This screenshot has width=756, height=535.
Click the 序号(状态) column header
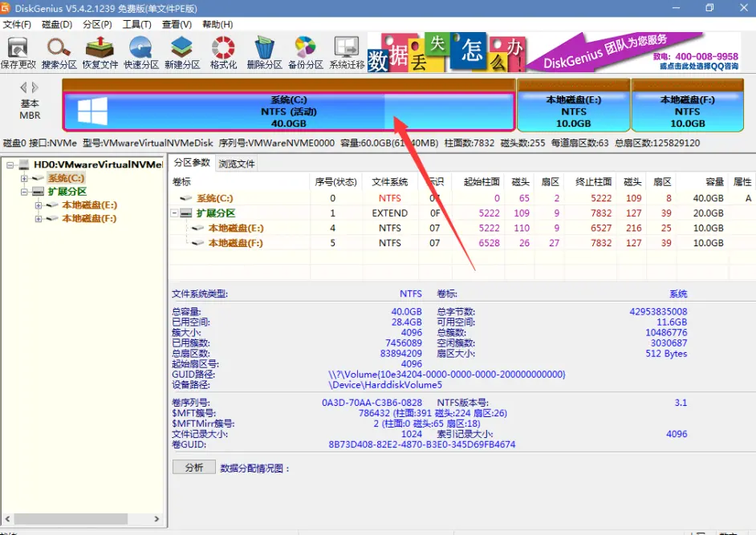coord(335,182)
